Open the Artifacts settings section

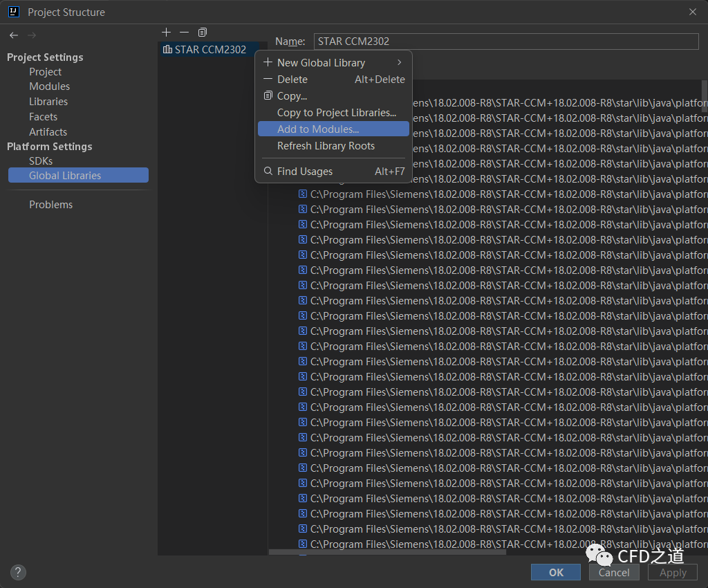pos(48,132)
